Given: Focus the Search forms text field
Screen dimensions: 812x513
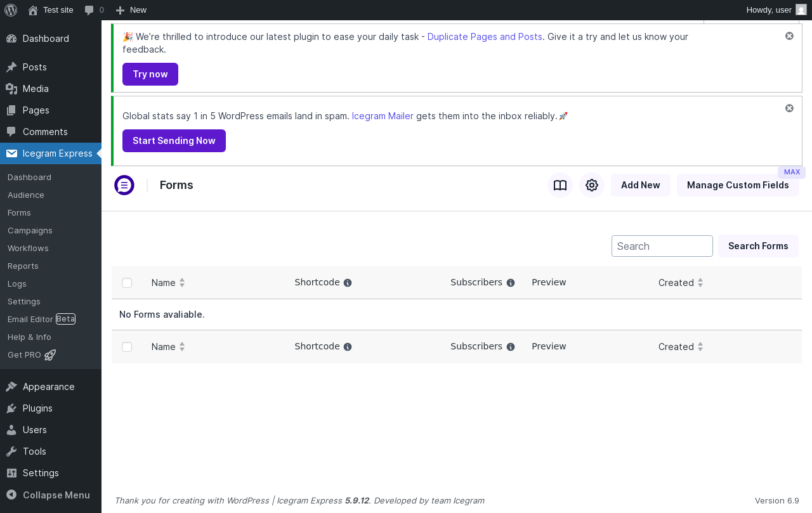Looking at the screenshot, I should (662, 246).
